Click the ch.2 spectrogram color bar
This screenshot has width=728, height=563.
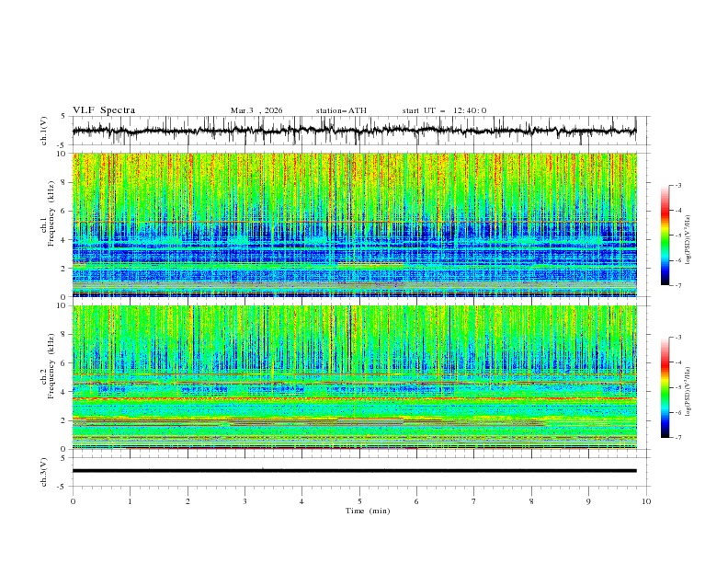pyautogui.click(x=665, y=387)
